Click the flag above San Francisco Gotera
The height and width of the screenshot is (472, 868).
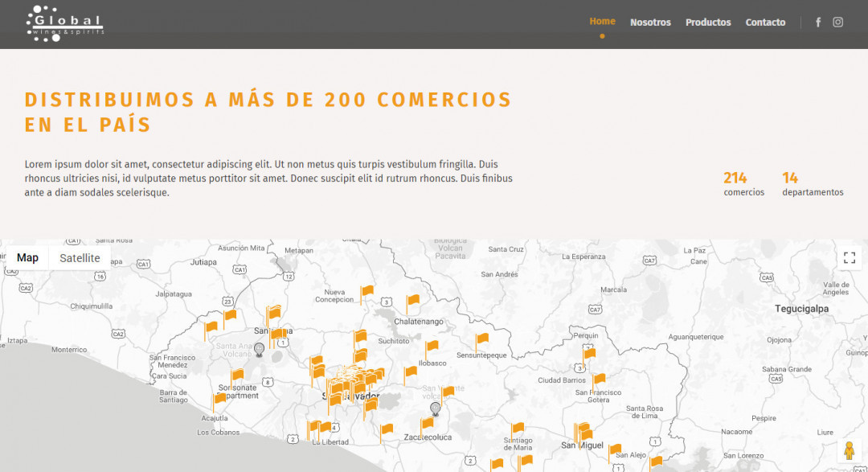point(599,383)
